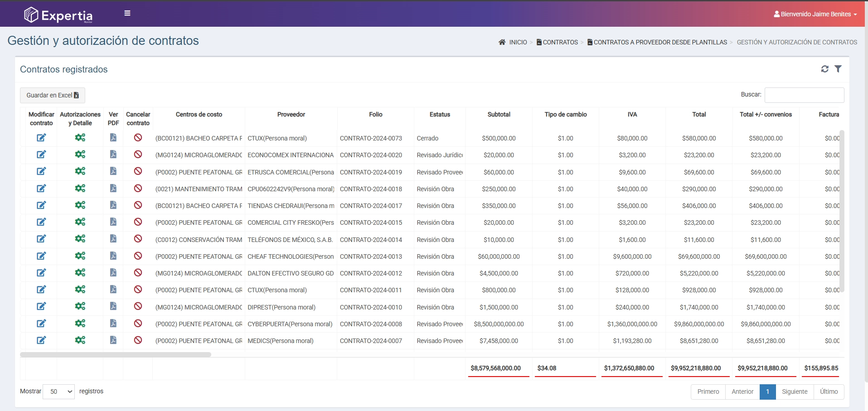The image size is (868, 411).
Task: Expand the Bienvenido Jaime Benites user menu
Action: point(815,14)
